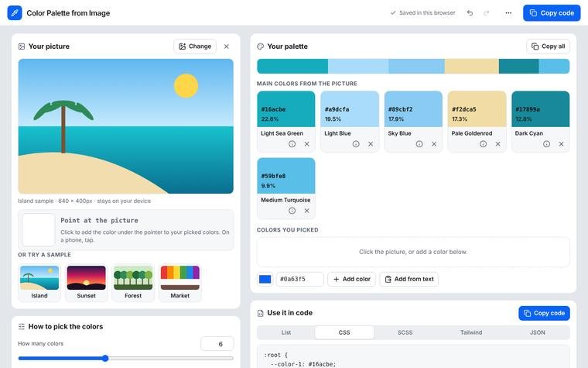The image size is (588, 368).
Task: Show info for Light Sea Green
Action: tap(292, 144)
